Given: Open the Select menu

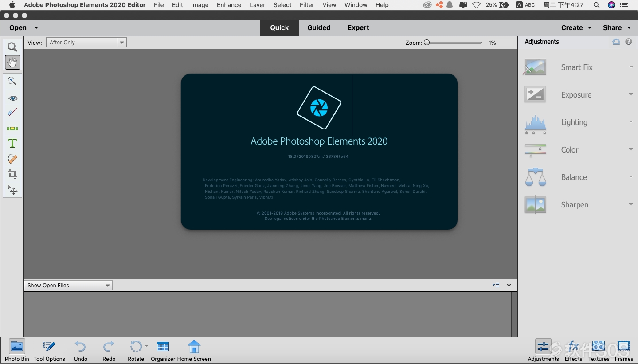Looking at the screenshot, I should tap(282, 5).
